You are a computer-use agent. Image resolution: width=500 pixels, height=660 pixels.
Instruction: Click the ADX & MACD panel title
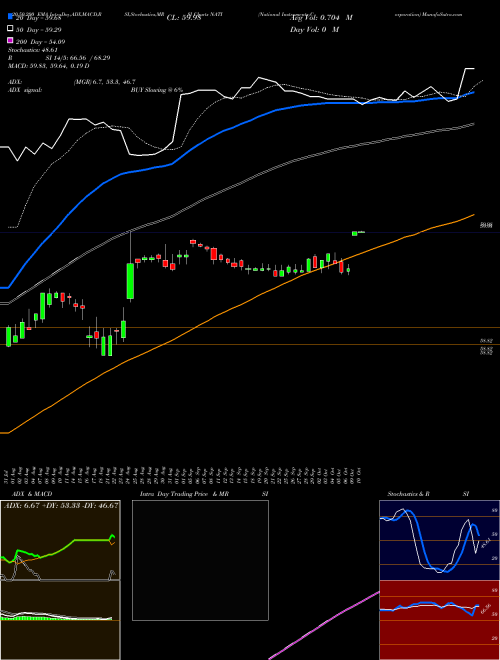pyautogui.click(x=32, y=494)
